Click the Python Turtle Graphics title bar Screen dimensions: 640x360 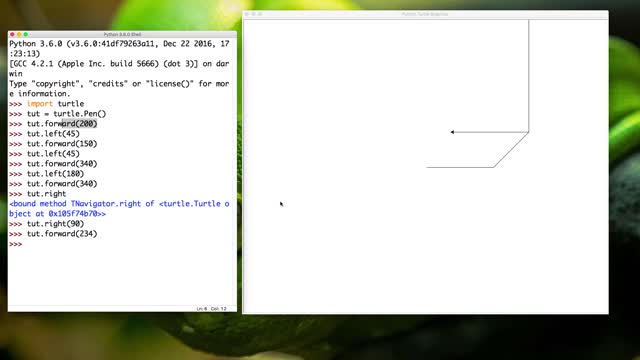tap(425, 14)
